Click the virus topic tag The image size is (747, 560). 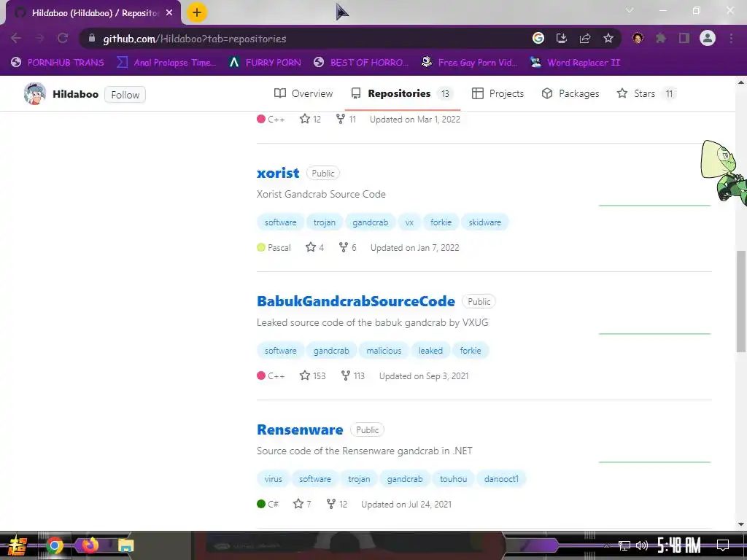tap(273, 478)
